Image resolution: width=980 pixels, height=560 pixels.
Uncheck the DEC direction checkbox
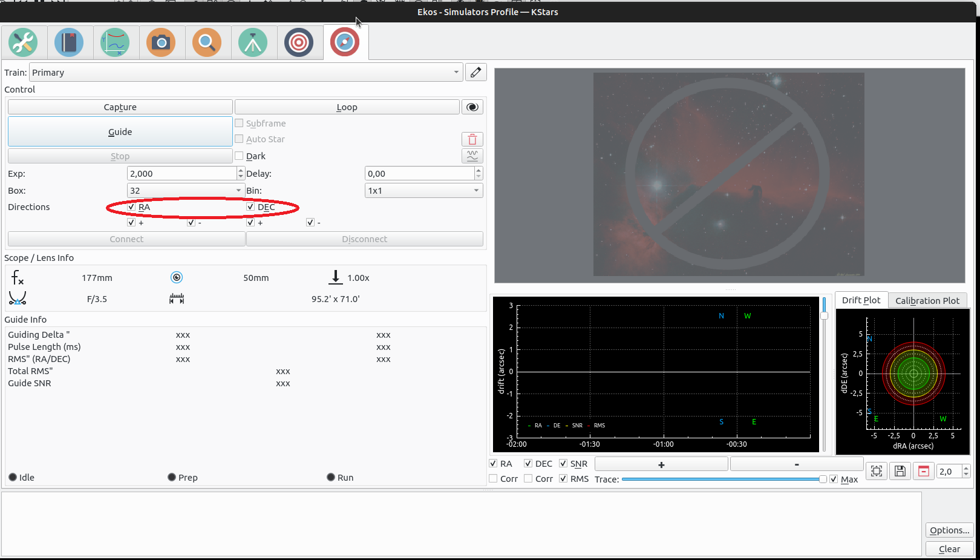(x=250, y=207)
